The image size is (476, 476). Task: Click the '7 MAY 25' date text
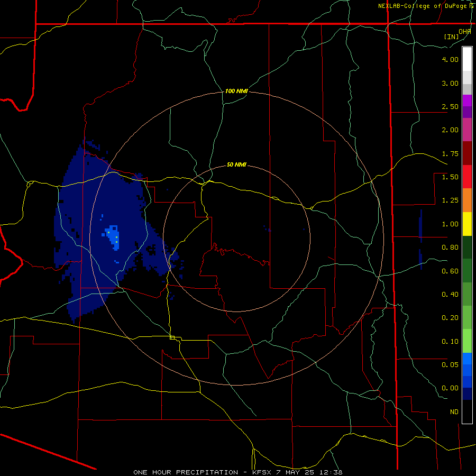[x=295, y=472]
